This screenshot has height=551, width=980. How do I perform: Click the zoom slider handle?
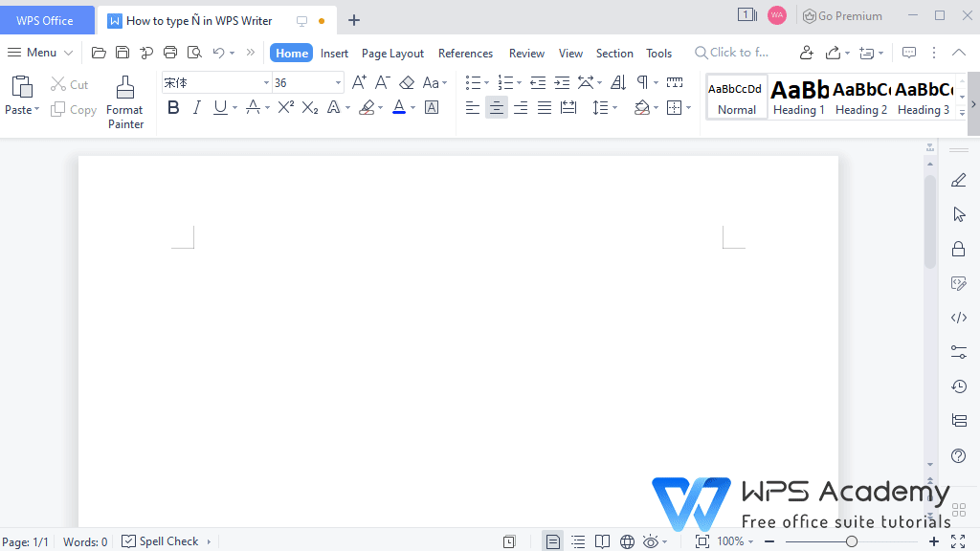pos(851,541)
